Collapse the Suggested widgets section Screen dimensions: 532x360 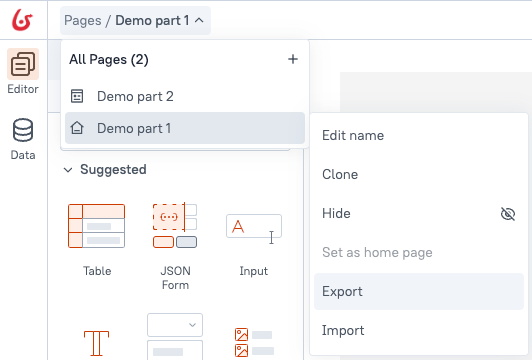point(68,170)
